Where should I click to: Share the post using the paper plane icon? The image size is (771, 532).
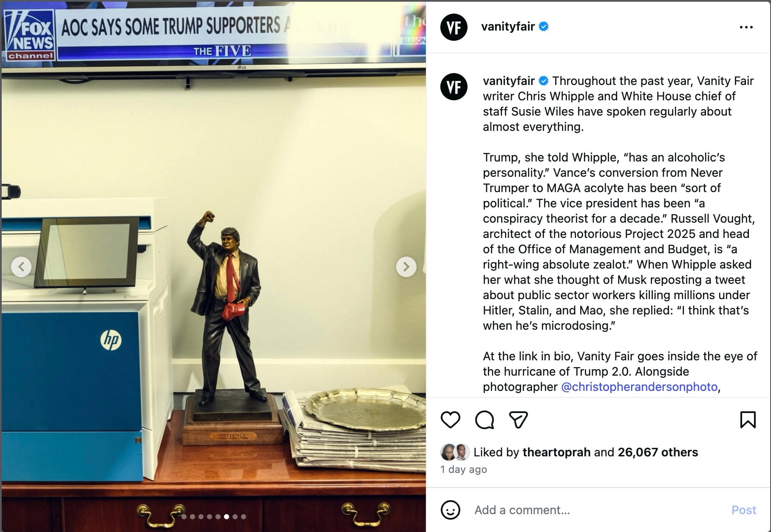pos(518,420)
